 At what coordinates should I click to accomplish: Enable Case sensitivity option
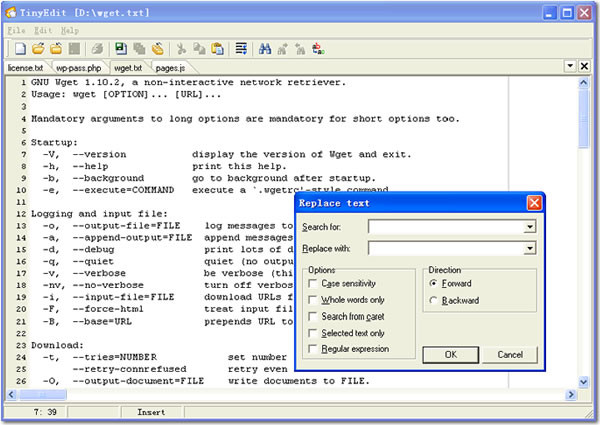[x=314, y=284]
